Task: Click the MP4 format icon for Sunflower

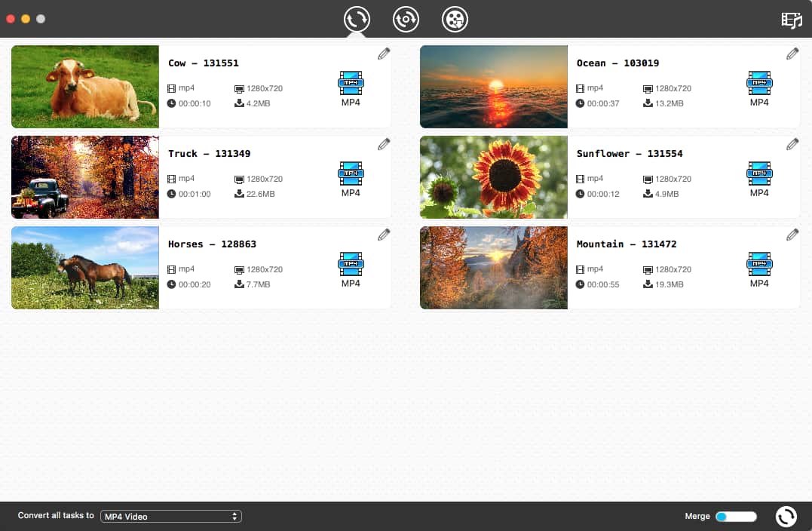Action: click(x=759, y=173)
